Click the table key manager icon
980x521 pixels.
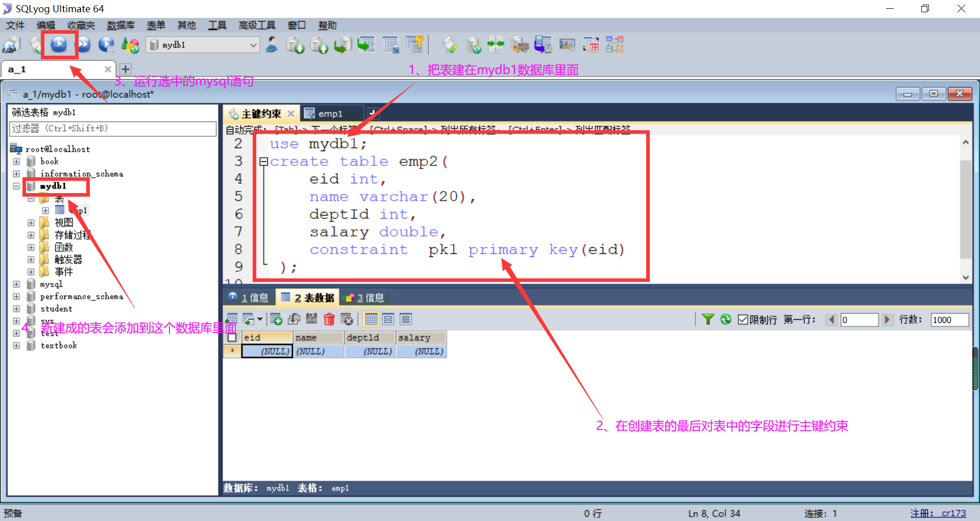tap(415, 45)
